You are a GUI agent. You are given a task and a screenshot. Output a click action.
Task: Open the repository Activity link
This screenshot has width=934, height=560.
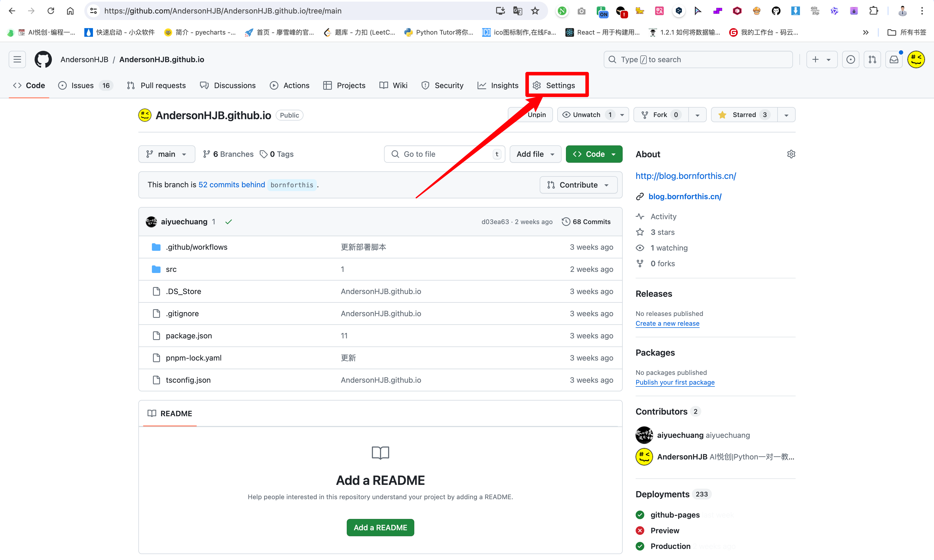coord(663,216)
